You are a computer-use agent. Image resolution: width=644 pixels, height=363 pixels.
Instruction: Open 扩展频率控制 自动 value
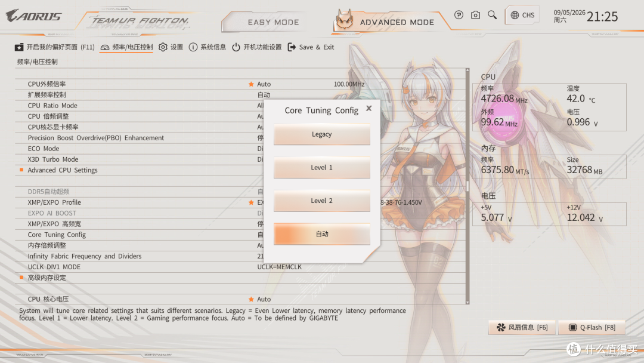[x=264, y=94]
